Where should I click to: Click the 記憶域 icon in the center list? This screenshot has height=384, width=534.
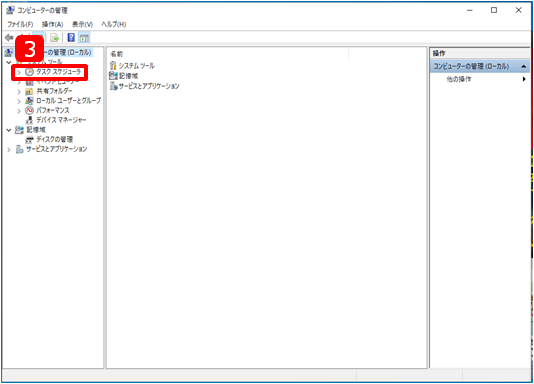[x=113, y=76]
